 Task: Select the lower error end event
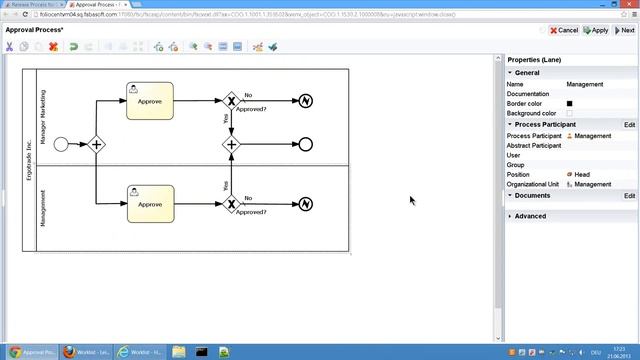point(306,204)
